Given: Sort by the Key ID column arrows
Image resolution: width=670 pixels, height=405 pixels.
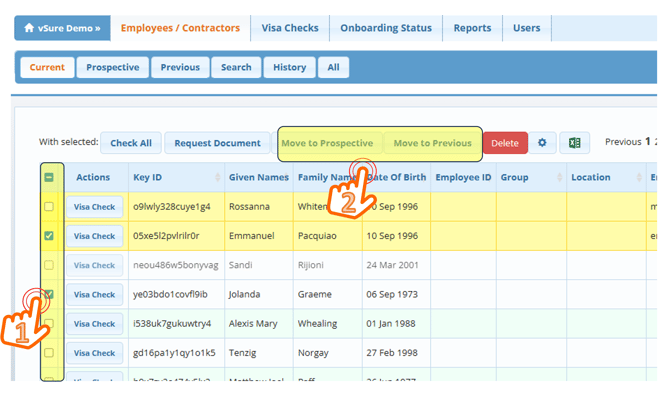Looking at the screenshot, I should [x=217, y=178].
